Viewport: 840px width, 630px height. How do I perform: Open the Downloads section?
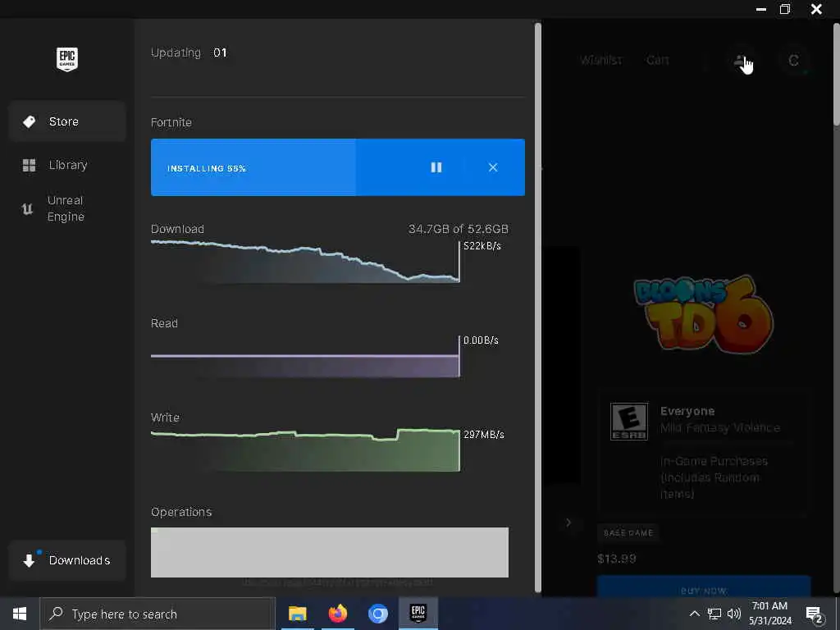pyautogui.click(x=67, y=560)
